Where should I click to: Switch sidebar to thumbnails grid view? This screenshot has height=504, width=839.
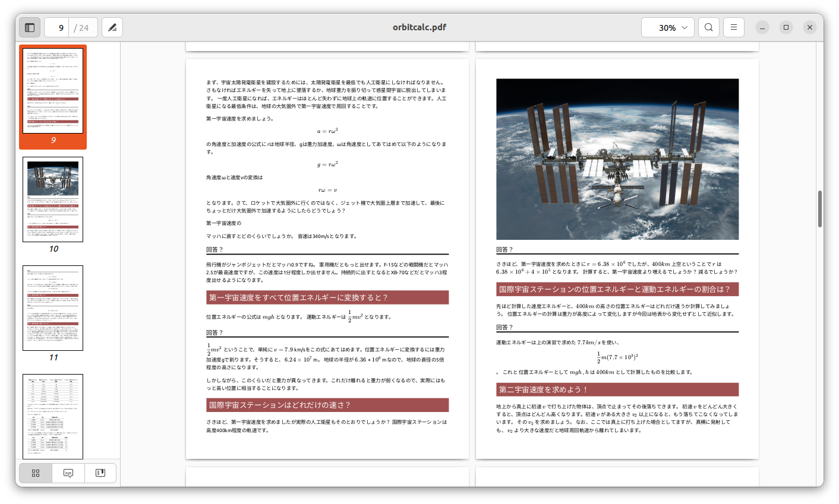(36, 473)
